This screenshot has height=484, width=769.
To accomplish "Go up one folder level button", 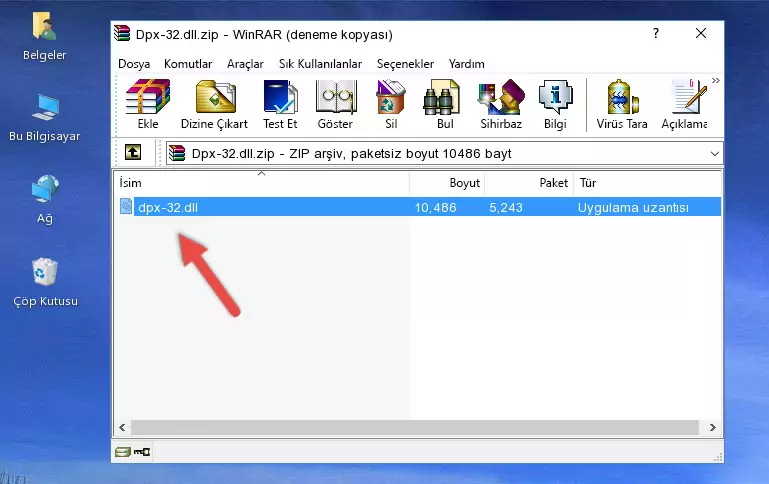I will point(133,153).
